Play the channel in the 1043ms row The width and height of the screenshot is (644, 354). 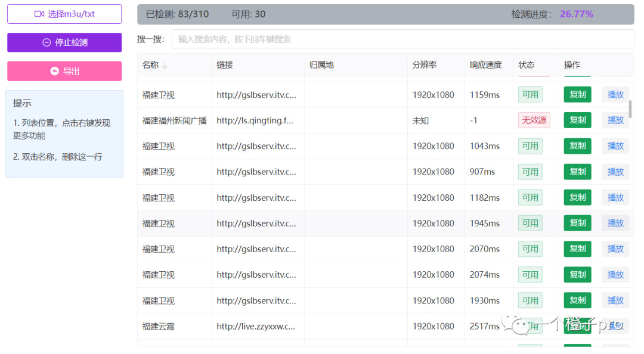(615, 146)
